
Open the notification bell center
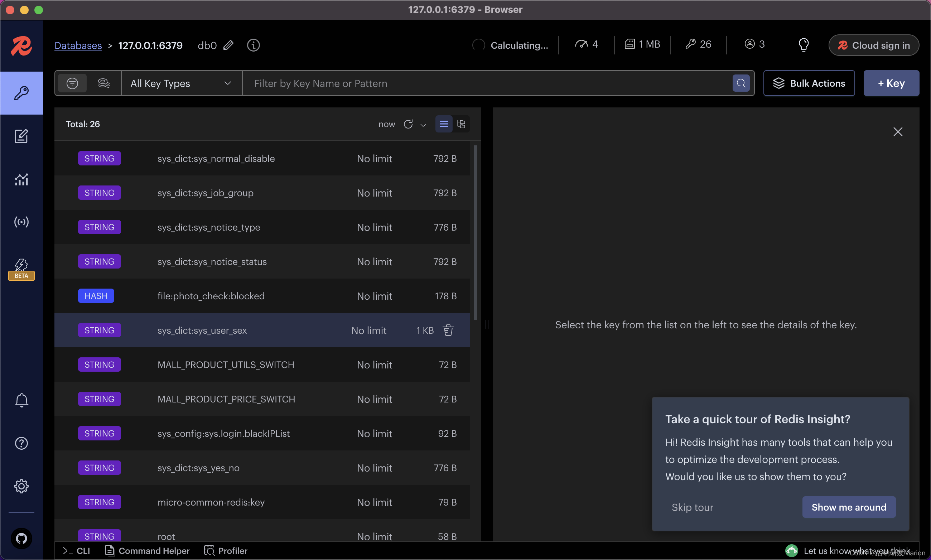[21, 400]
